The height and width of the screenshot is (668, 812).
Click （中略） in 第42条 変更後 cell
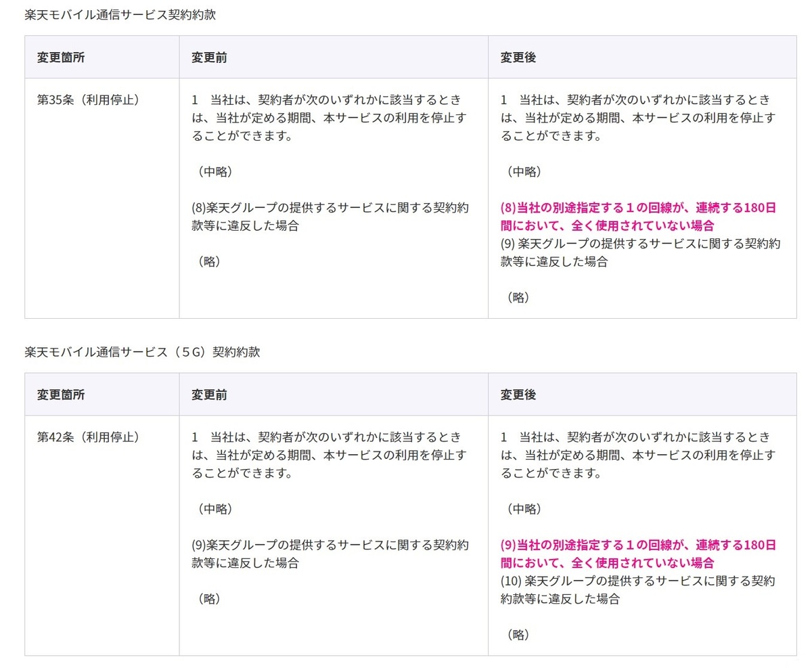point(524,509)
